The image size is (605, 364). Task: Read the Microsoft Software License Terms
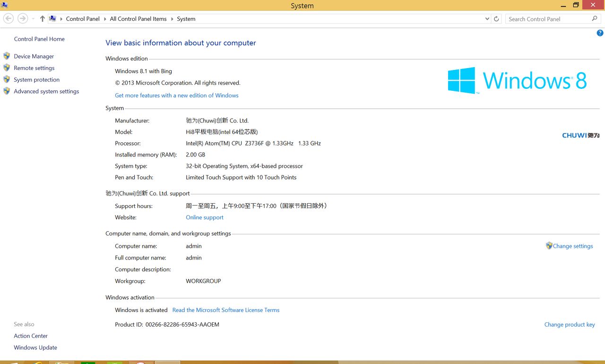226,310
